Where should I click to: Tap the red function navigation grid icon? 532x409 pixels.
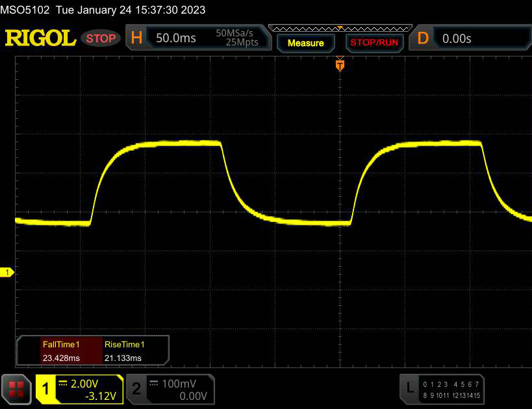[x=17, y=389]
